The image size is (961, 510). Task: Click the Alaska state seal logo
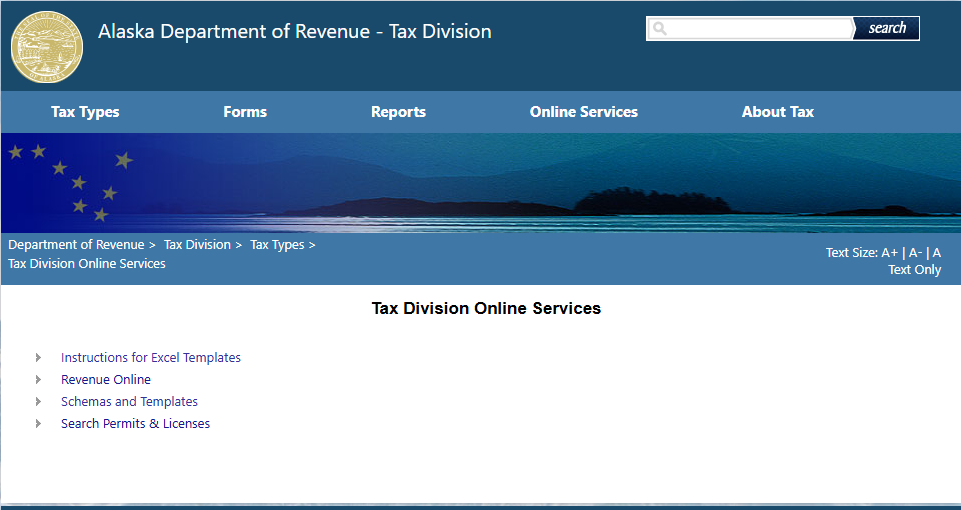pos(47,46)
